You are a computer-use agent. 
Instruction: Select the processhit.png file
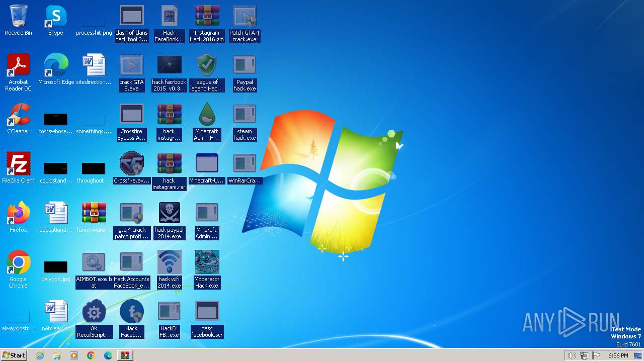tap(94, 20)
